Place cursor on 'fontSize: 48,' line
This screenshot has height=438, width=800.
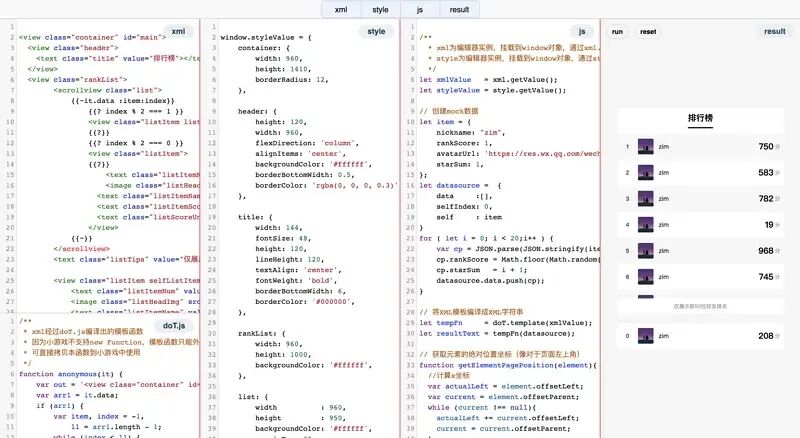point(283,238)
